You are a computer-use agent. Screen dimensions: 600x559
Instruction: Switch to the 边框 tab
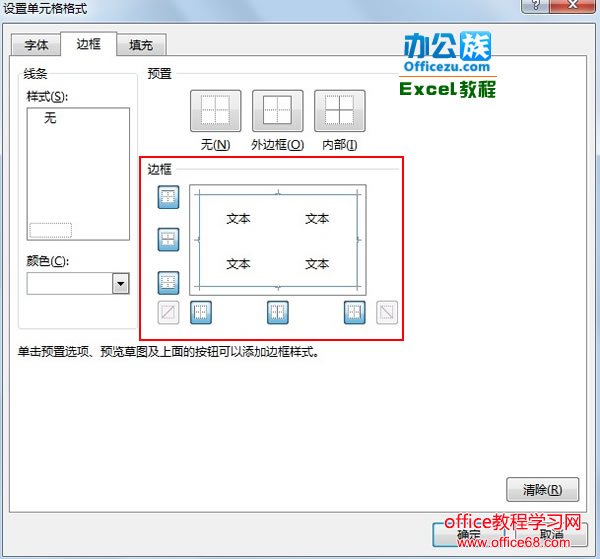(88, 44)
